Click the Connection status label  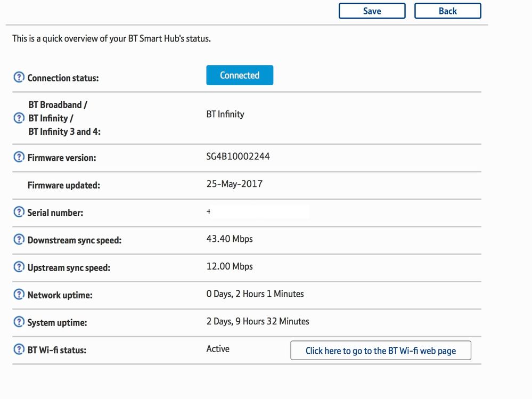[63, 78]
